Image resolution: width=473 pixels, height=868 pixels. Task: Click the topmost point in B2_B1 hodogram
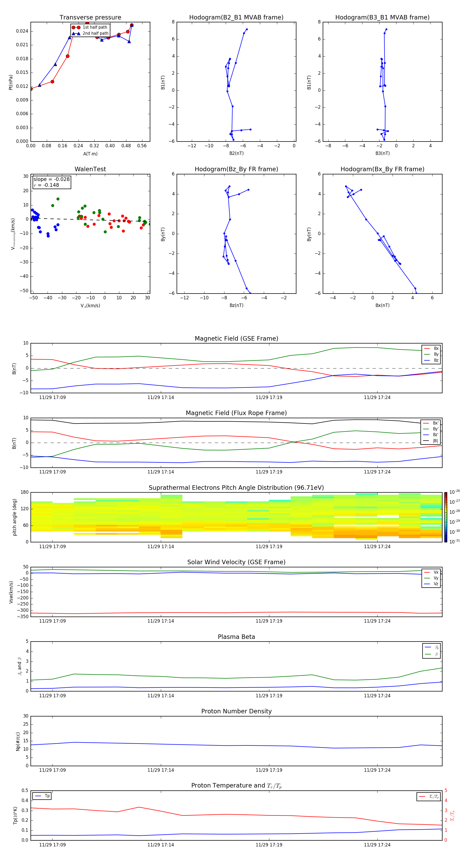(247, 29)
